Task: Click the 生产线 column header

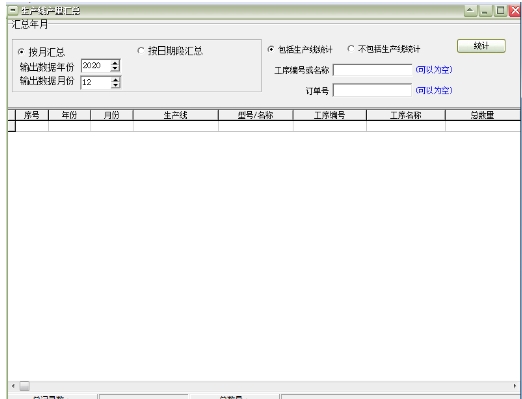Action: (x=176, y=115)
